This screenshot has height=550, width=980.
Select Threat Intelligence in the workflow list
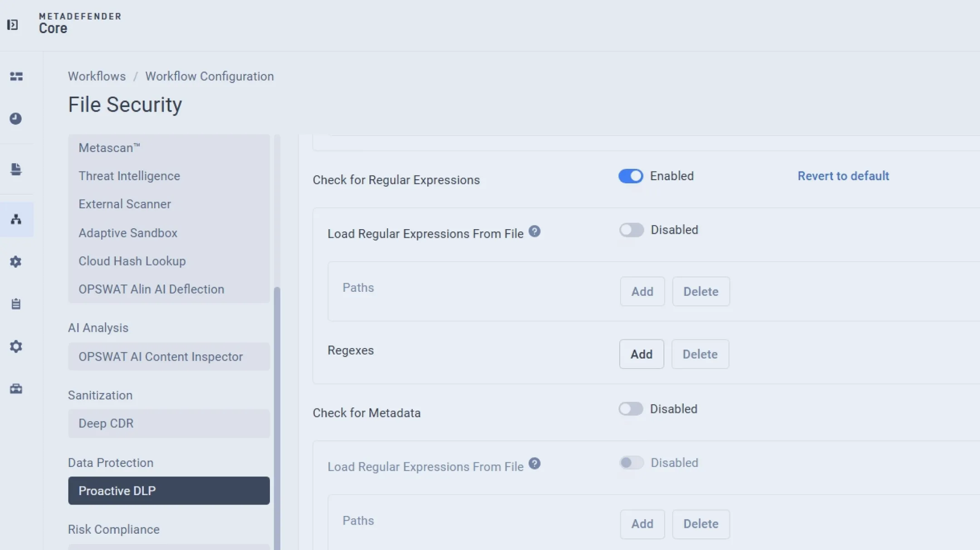pyautogui.click(x=169, y=176)
